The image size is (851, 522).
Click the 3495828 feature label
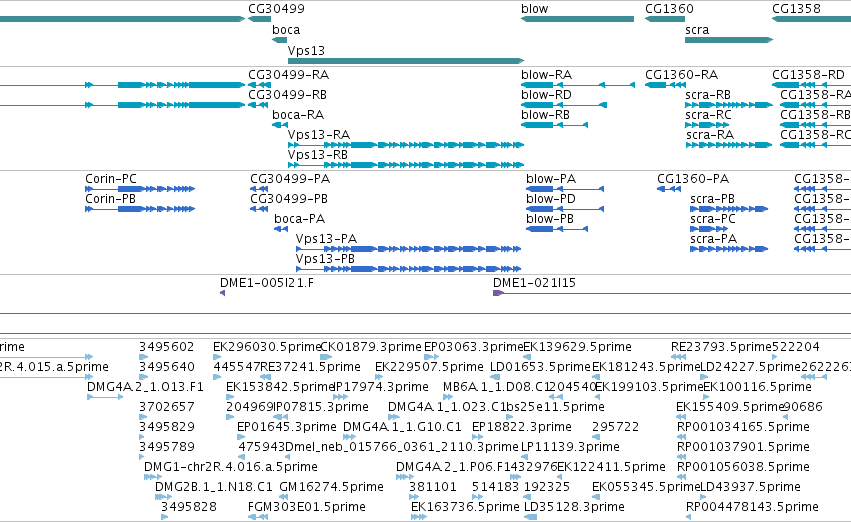point(188,507)
